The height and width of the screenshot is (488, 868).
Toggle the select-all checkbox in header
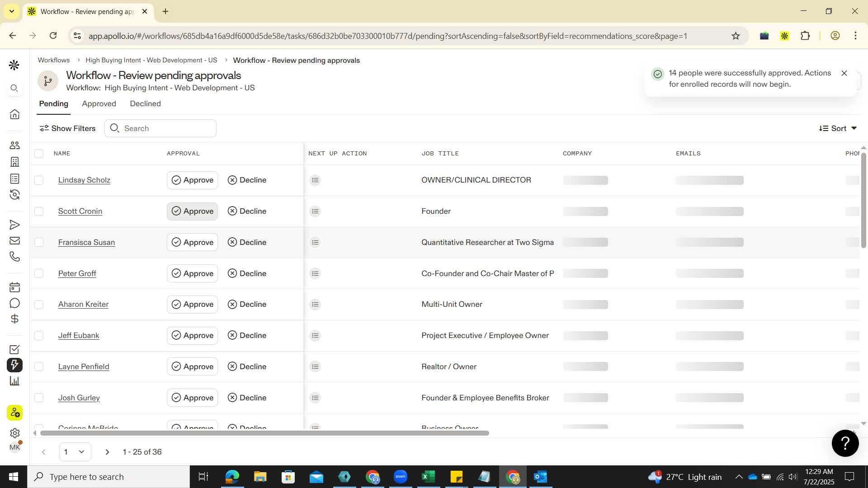click(39, 154)
